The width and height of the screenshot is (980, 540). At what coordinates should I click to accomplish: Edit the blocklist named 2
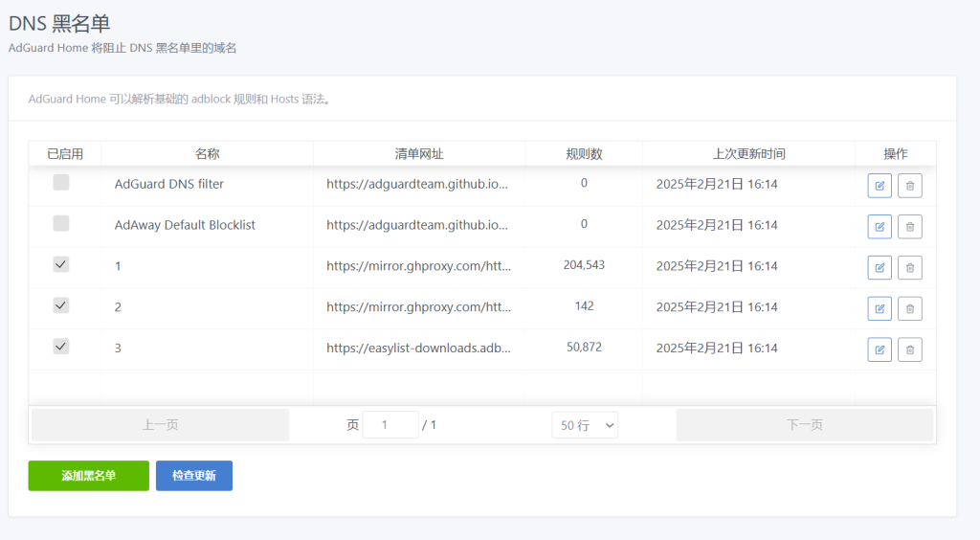[880, 308]
